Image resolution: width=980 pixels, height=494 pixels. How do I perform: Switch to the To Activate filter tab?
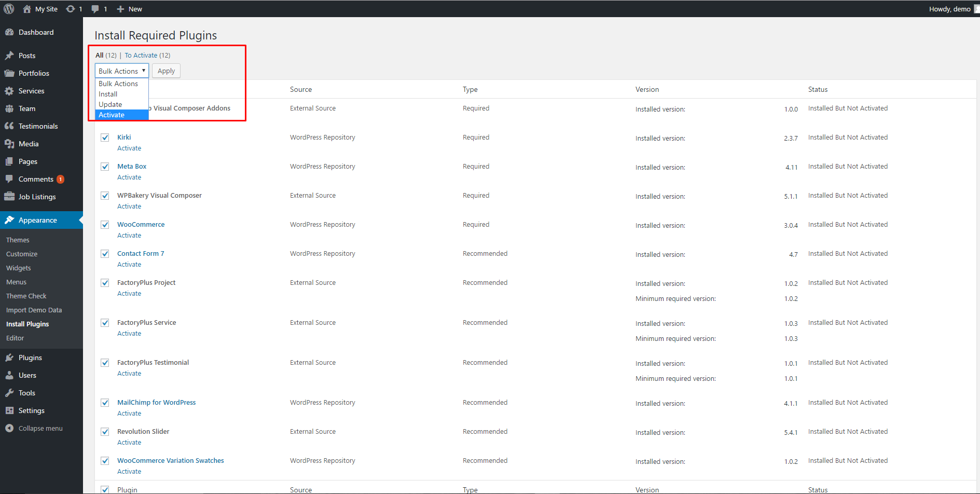click(141, 55)
